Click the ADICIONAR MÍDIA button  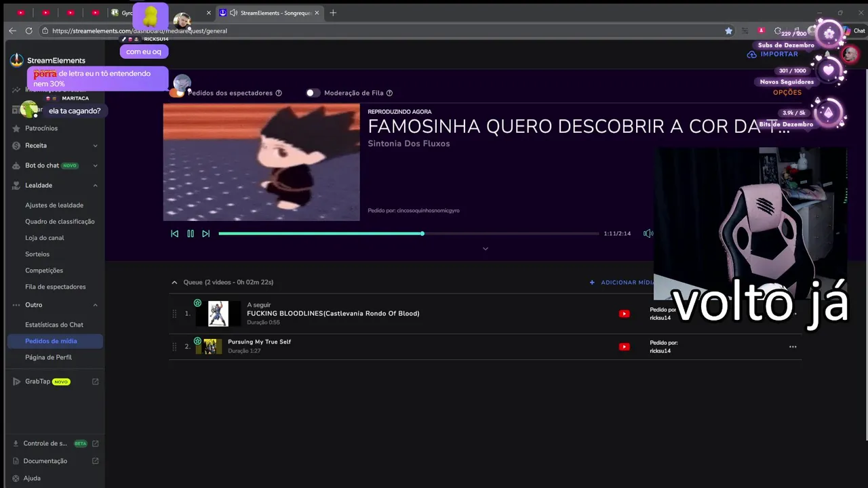point(622,282)
